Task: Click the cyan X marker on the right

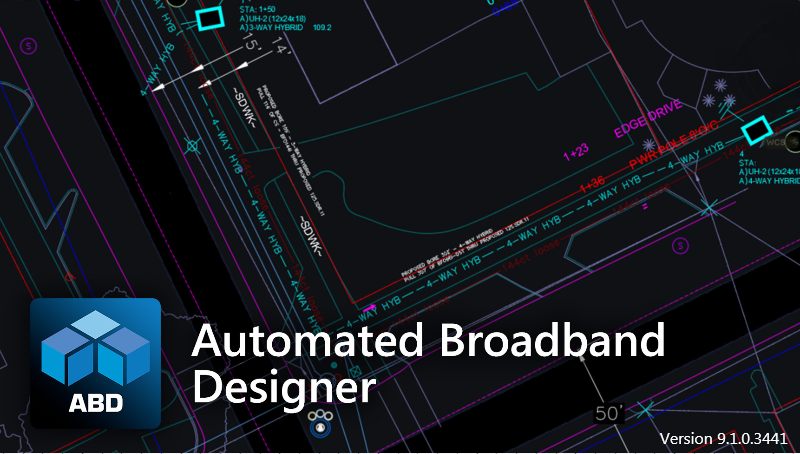Action: point(709,208)
